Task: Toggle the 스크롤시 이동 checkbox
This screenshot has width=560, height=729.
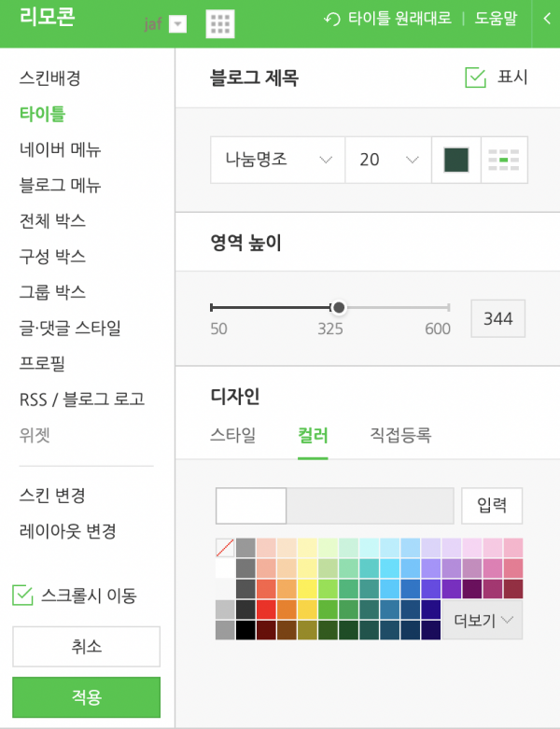Action: 21,595
